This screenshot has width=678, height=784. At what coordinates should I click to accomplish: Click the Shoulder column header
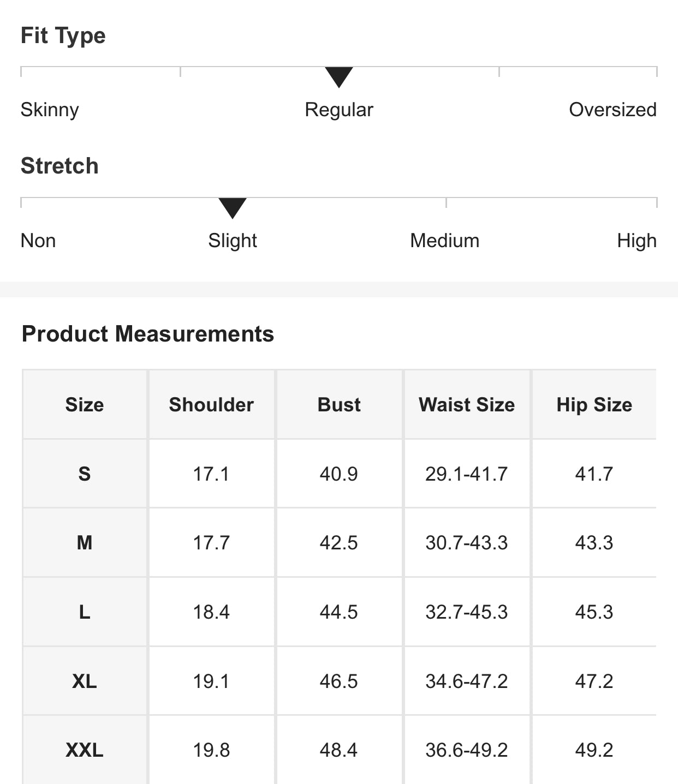[211, 405]
